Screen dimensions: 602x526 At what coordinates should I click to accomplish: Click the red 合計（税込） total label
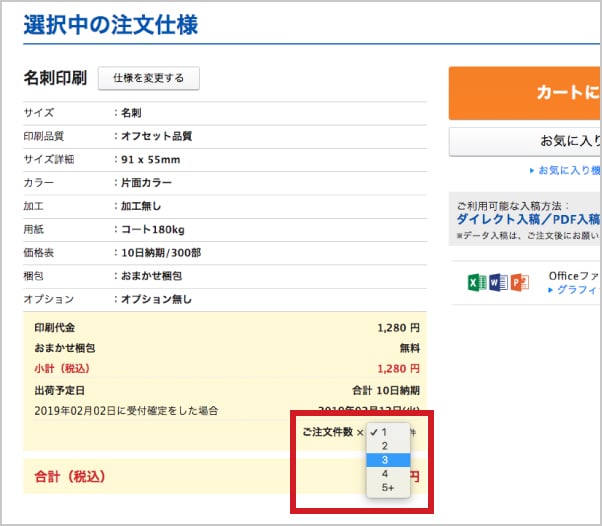click(70, 477)
